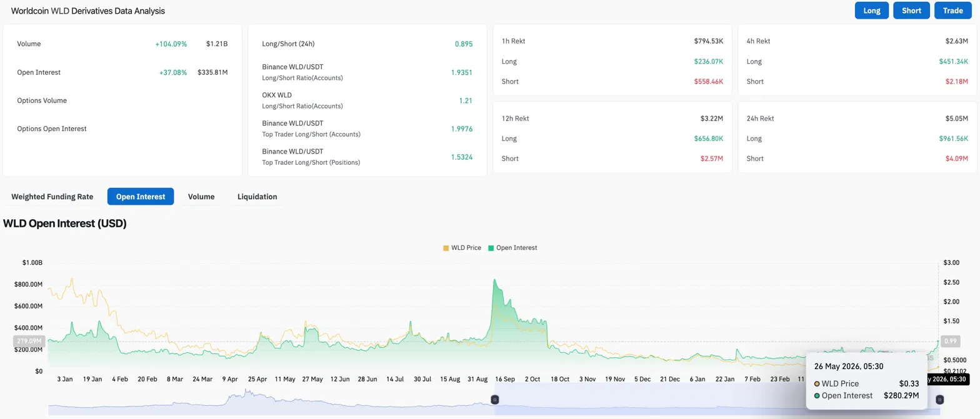Click the tooltip Open Interest $280.29M value
The height and width of the screenshot is (419, 980).
tap(901, 395)
